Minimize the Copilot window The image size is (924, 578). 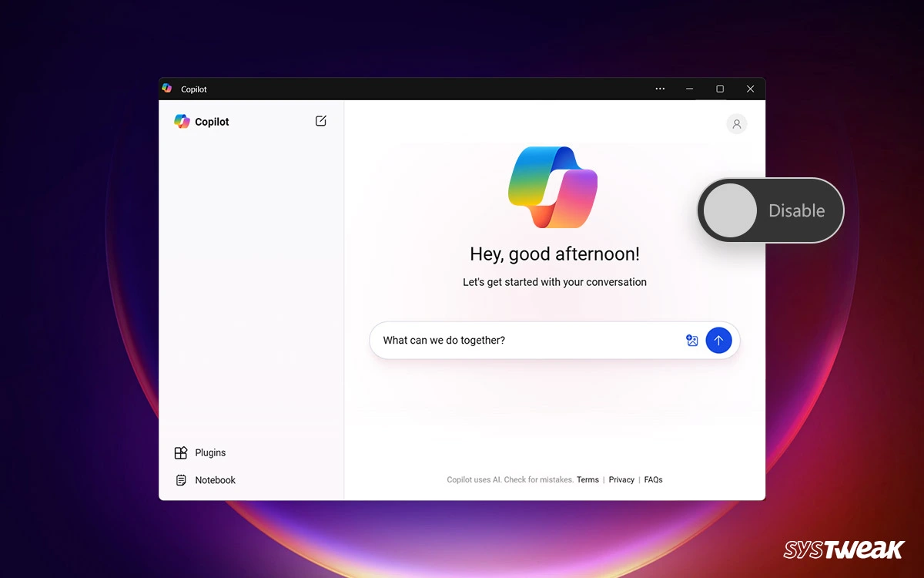click(690, 89)
